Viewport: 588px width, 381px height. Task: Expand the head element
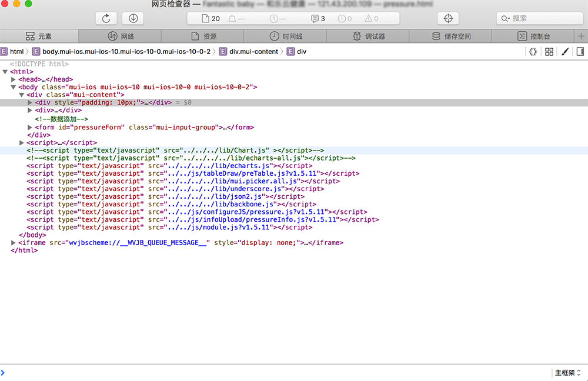pos(13,79)
